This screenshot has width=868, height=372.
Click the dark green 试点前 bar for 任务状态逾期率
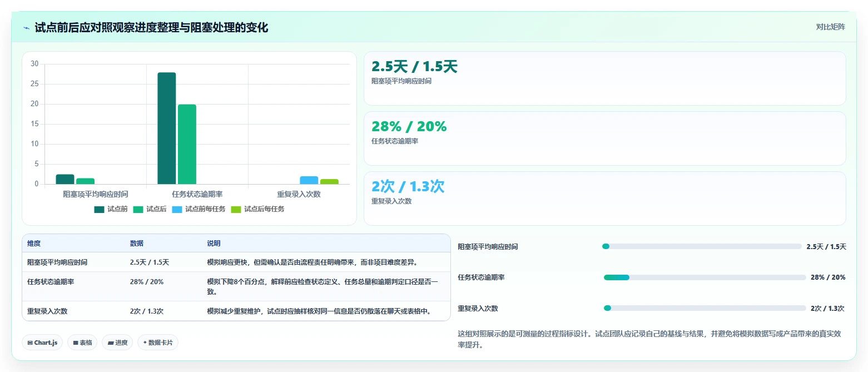[166, 128]
